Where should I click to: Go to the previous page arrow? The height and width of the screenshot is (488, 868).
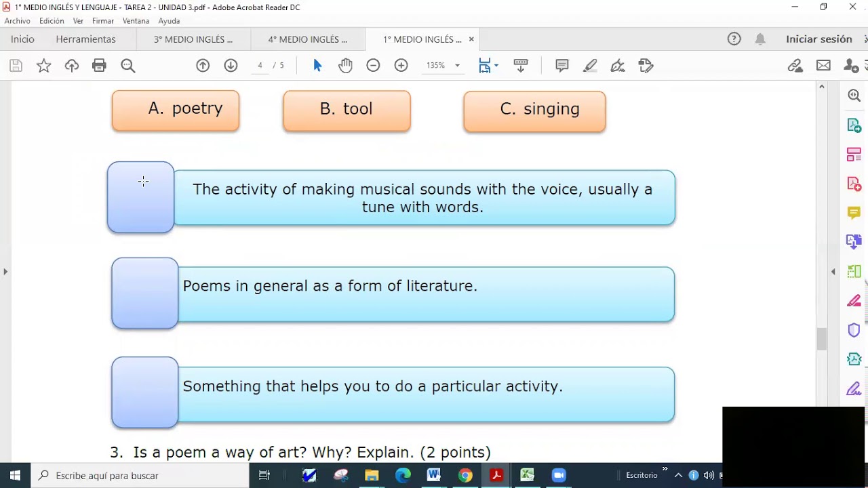tap(203, 66)
